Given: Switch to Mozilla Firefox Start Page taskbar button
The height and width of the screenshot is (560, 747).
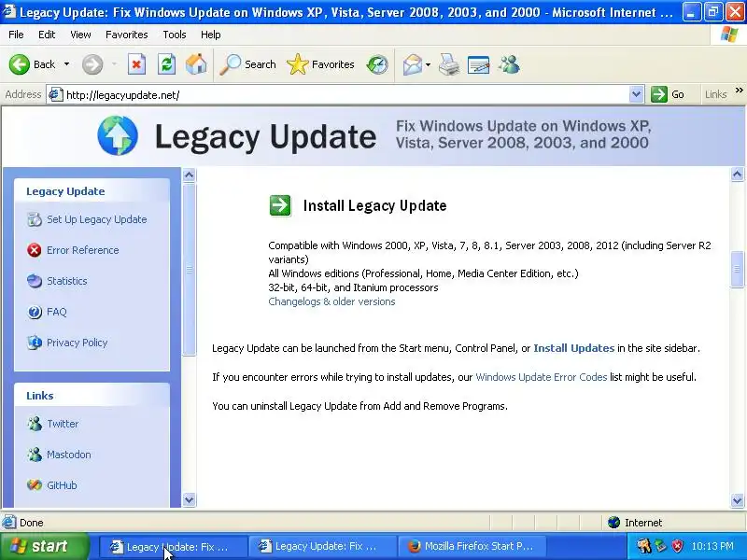Looking at the screenshot, I should point(471,546).
